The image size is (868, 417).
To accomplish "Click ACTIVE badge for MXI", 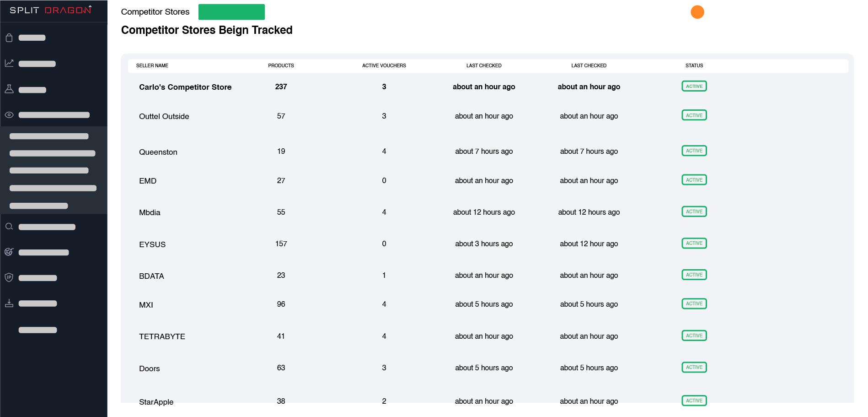I will [x=694, y=303].
